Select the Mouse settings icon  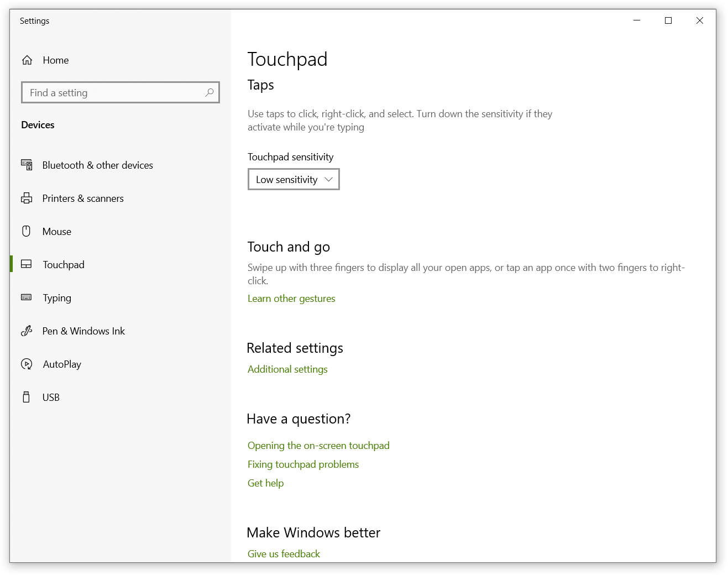point(27,231)
